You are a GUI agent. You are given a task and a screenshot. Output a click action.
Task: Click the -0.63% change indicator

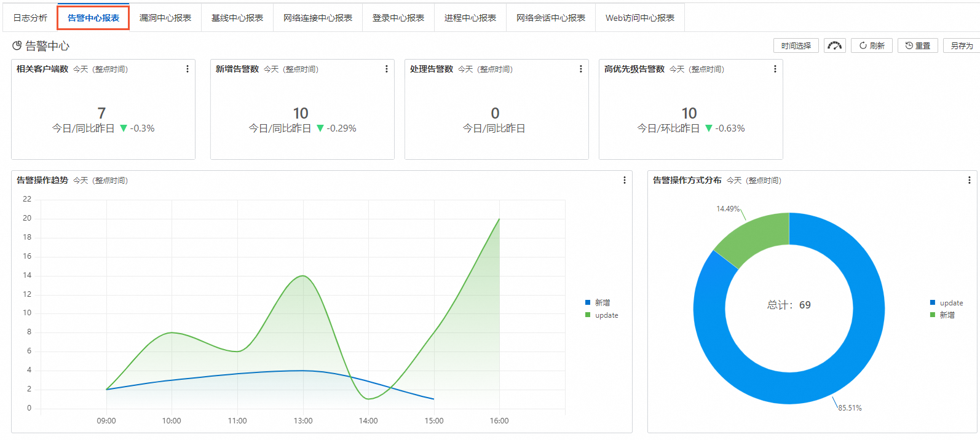[x=725, y=128]
